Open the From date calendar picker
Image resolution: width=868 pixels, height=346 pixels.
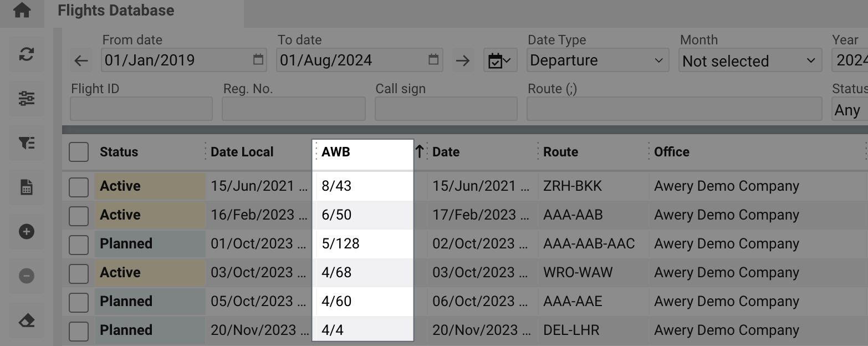(x=258, y=60)
